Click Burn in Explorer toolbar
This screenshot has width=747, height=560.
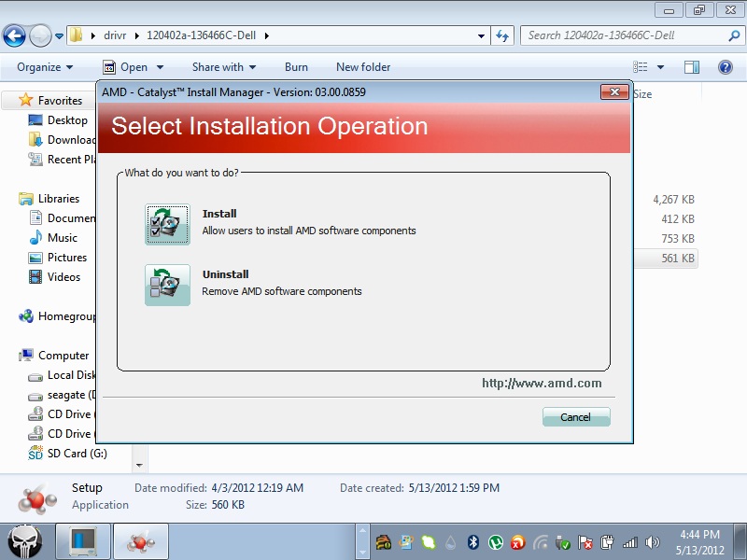296,67
